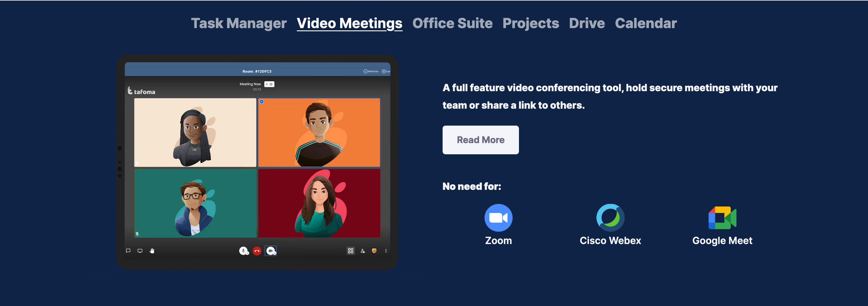Switch to the Task Manager tab
The image size is (868, 306).
pos(239,23)
